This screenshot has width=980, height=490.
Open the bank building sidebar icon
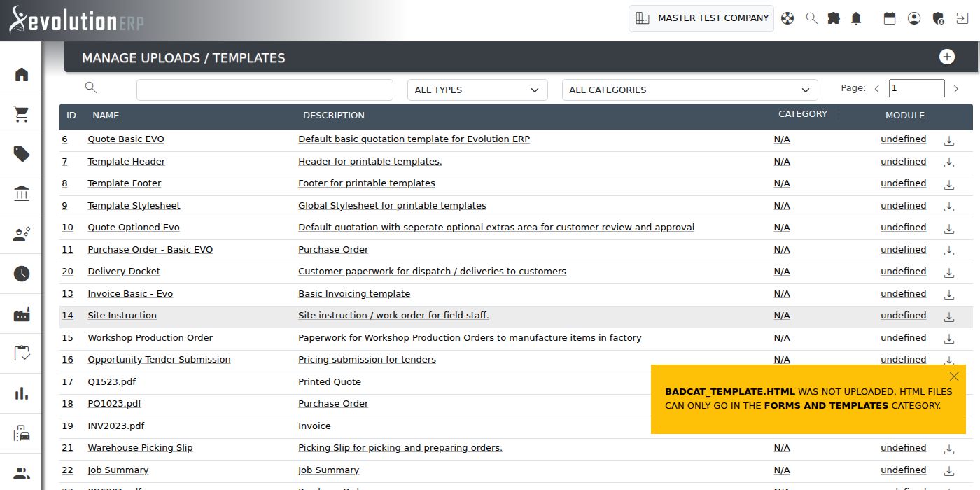(22, 194)
